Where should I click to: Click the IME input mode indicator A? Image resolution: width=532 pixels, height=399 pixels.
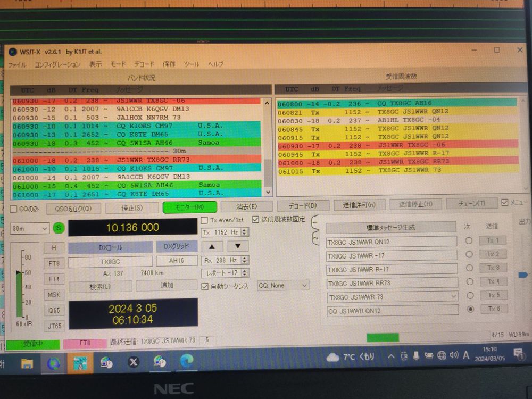pyautogui.click(x=466, y=355)
